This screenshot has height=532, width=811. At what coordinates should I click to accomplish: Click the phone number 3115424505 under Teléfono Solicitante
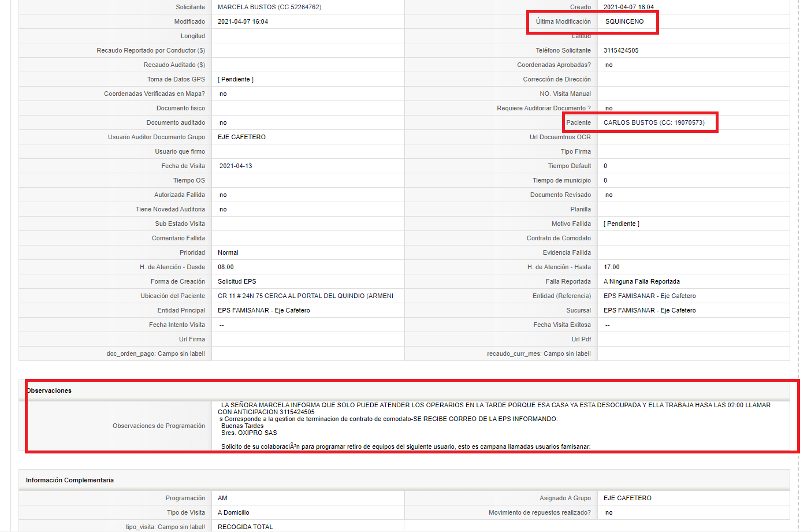(x=621, y=50)
